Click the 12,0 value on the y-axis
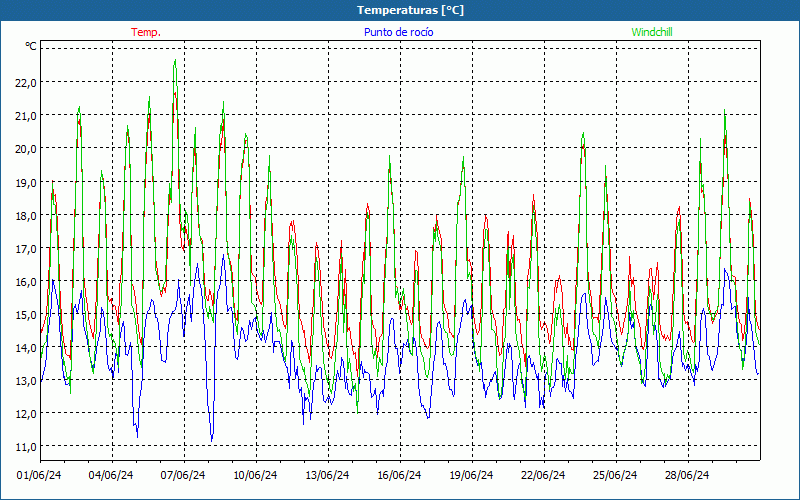Image resolution: width=800 pixels, height=500 pixels. pos(26,414)
